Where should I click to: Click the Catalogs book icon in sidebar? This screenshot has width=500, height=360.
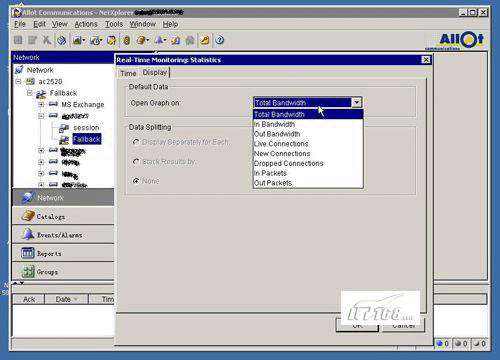coord(28,216)
